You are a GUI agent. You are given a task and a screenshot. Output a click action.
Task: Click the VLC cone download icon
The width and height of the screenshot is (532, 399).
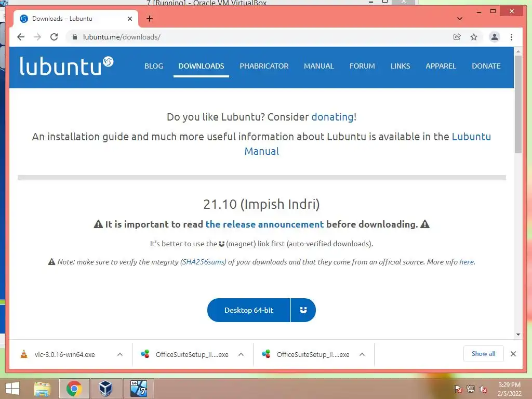click(24, 354)
